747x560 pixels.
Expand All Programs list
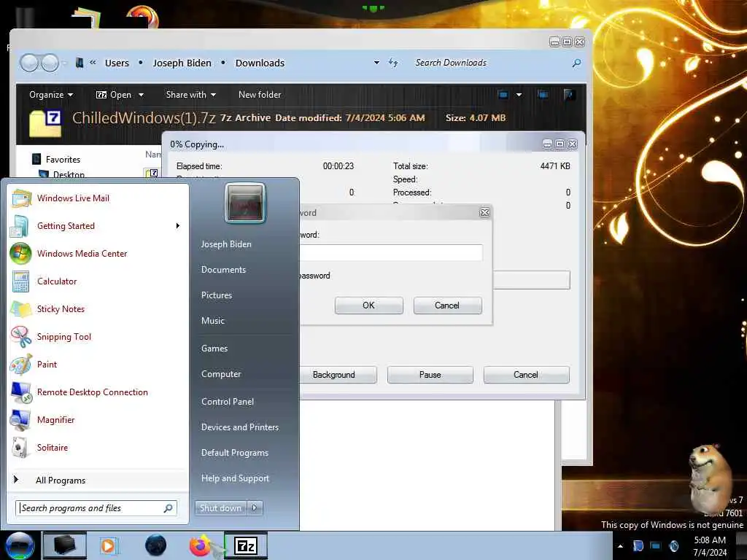tap(61, 480)
